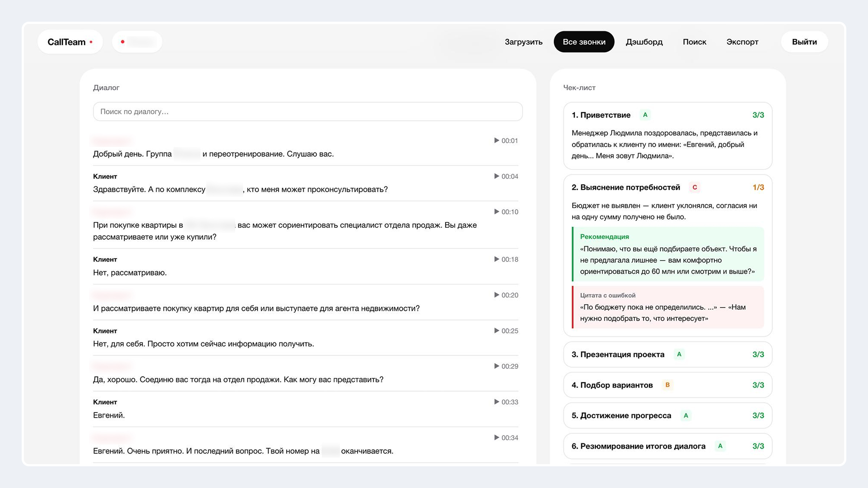Focus the Поиск по диалогу search field
The width and height of the screenshot is (868, 488).
pyautogui.click(x=308, y=112)
